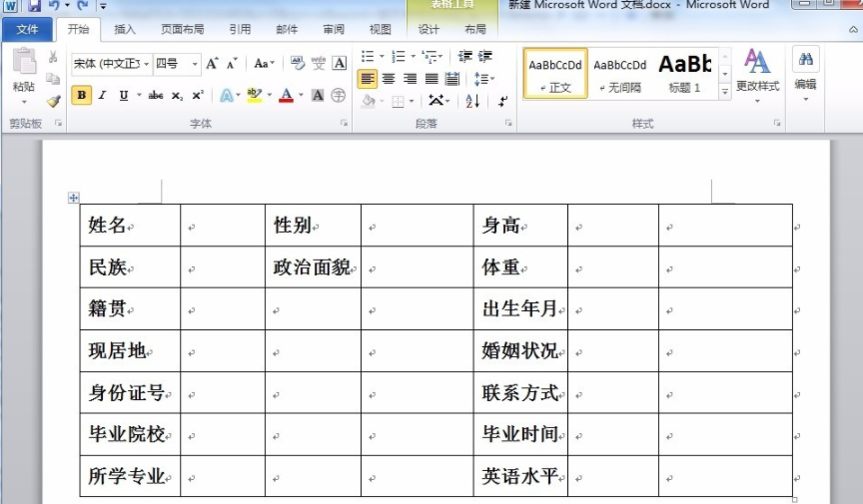Open the font name dropdown 宋体
The image size is (863, 504).
[x=147, y=64]
